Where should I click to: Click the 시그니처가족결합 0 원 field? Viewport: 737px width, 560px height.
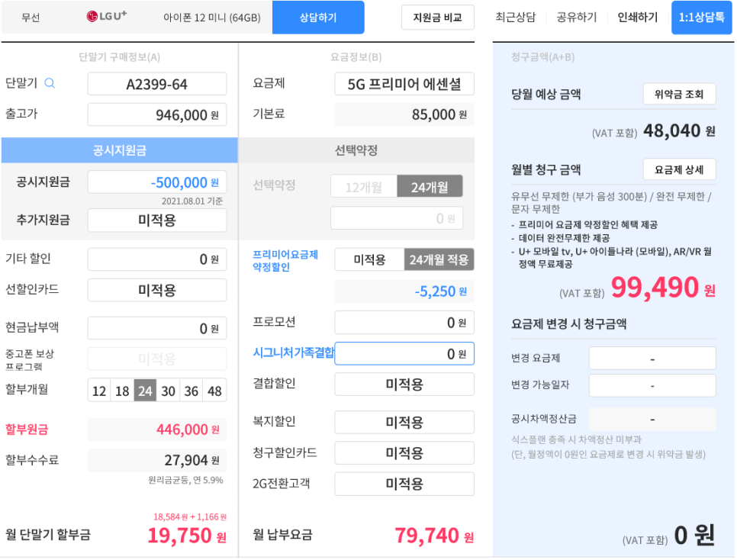pos(404,353)
